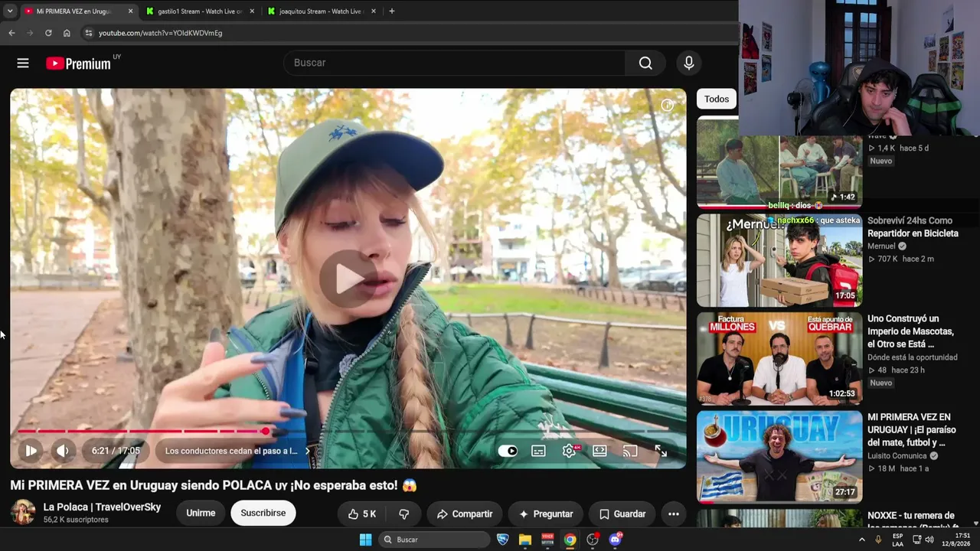Click the youtube.com address bar URL
This screenshot has height=551, width=980.
[160, 33]
